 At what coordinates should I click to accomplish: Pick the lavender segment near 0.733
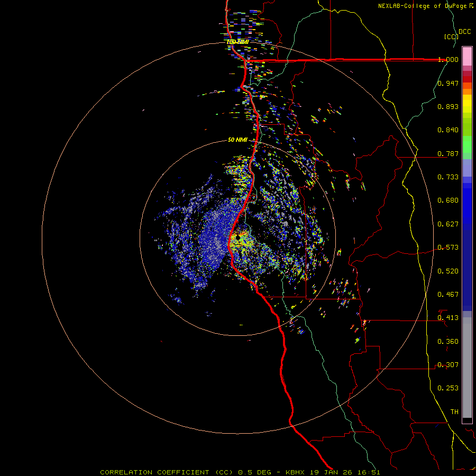467,168
